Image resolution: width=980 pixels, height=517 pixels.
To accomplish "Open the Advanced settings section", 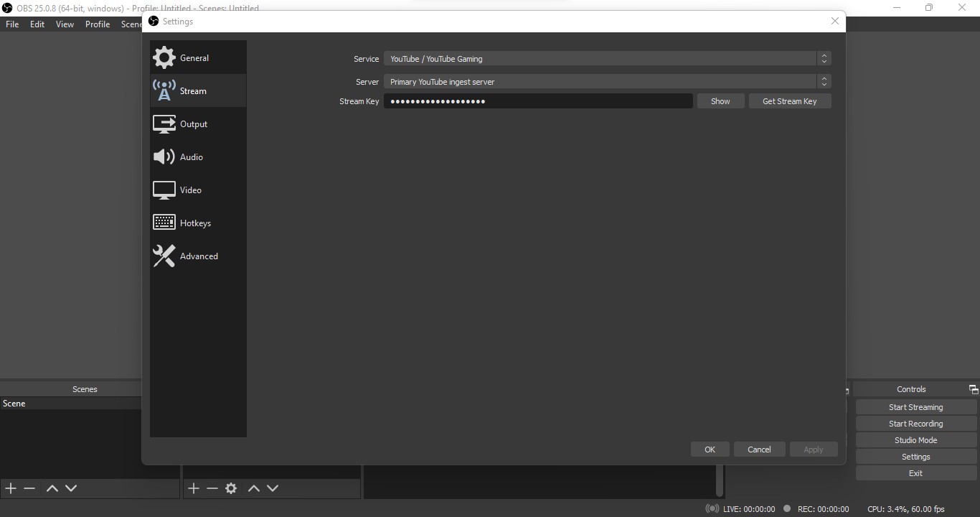I will pos(198,256).
